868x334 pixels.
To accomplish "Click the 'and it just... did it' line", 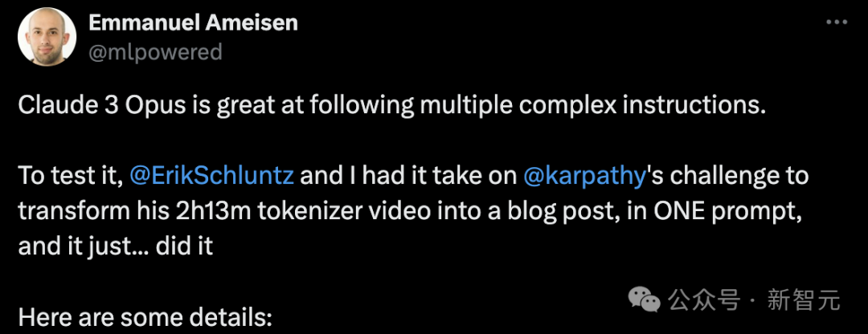I will click(x=116, y=246).
